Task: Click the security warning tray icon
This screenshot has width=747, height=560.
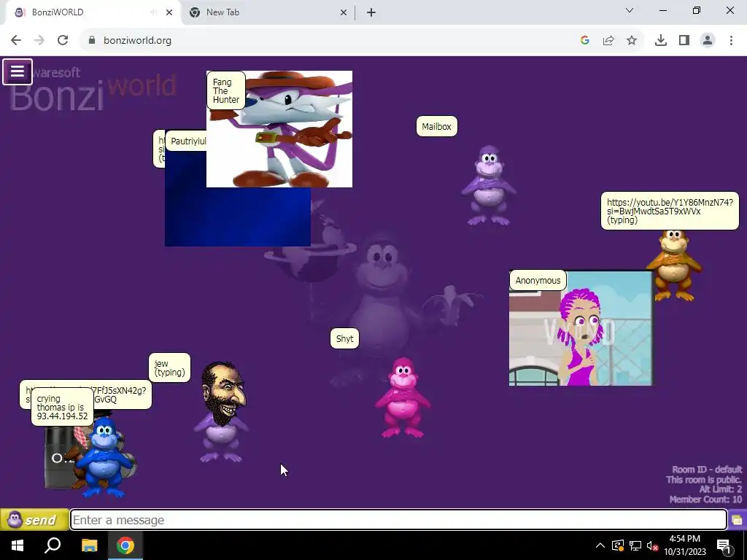Action: pyautogui.click(x=618, y=545)
